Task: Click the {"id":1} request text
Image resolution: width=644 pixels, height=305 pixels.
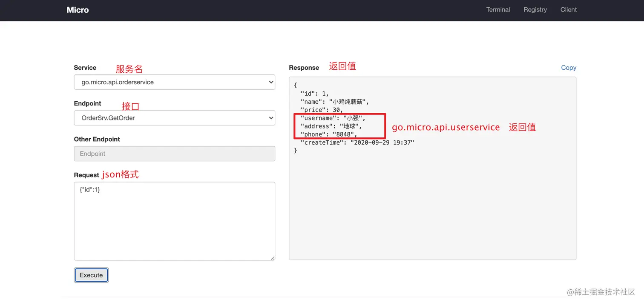Action: click(x=90, y=190)
